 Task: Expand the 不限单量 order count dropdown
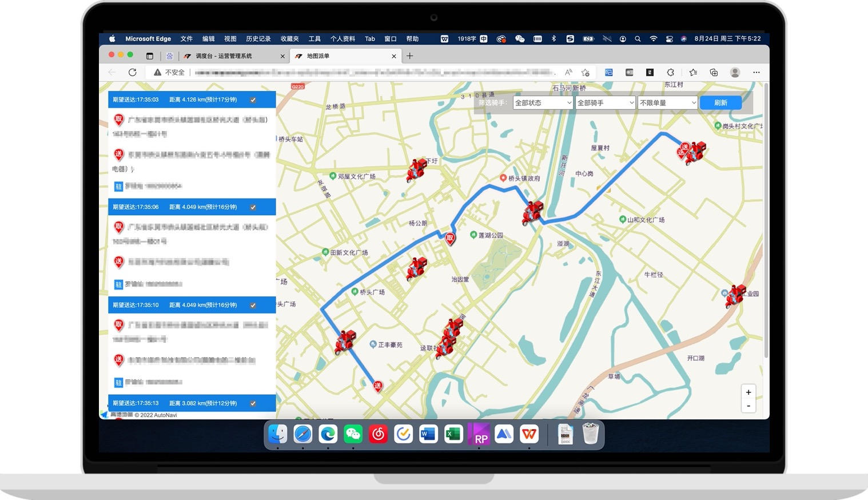[667, 103]
